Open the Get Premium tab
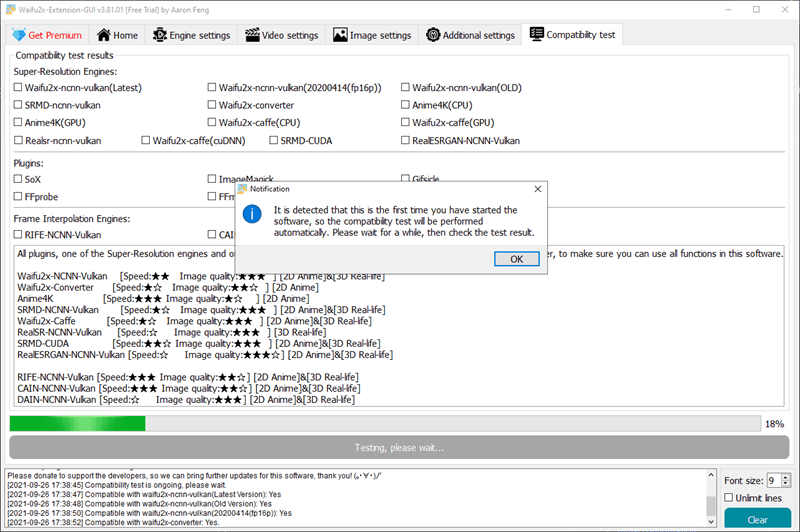 click(47, 35)
